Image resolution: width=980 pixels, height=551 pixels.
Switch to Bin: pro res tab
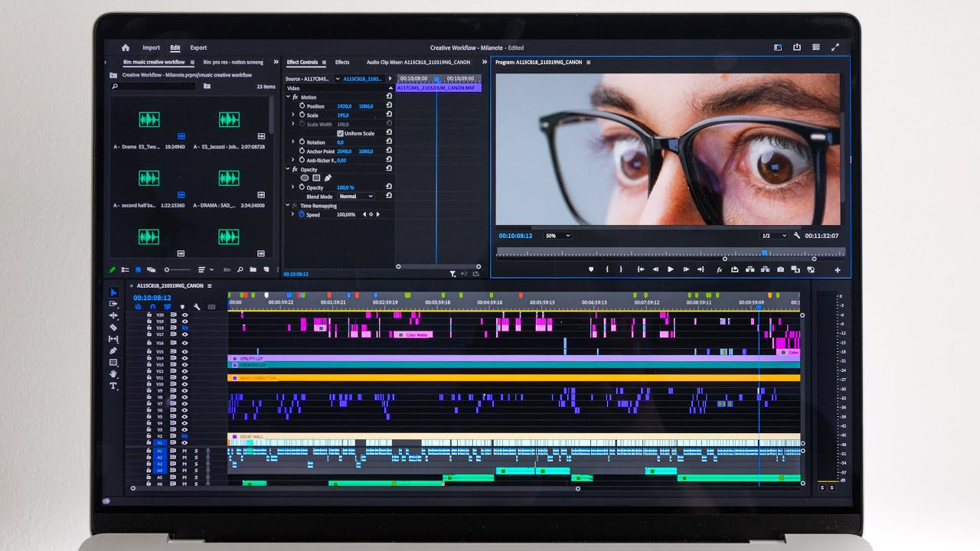point(233,63)
